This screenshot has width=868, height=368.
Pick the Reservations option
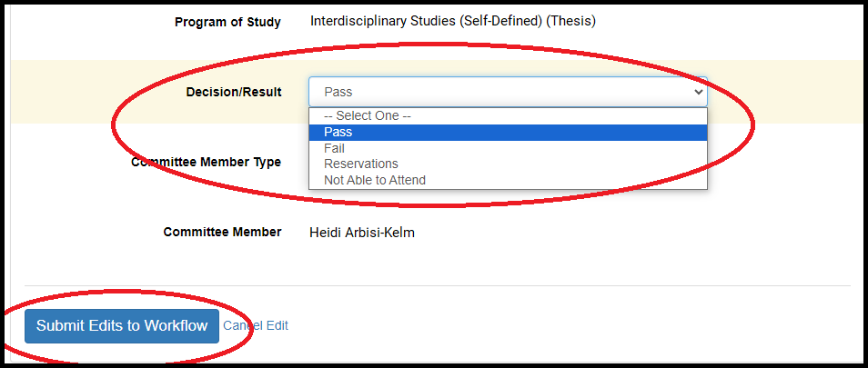[360, 164]
